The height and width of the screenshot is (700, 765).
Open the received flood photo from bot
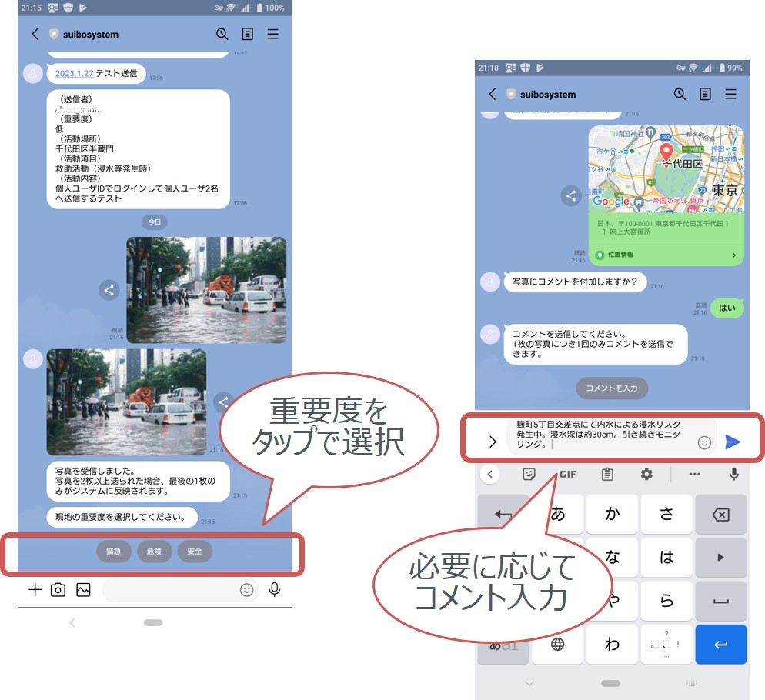126,402
